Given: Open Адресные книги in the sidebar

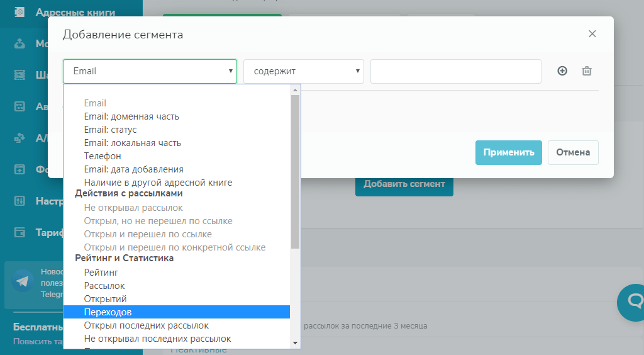Looking at the screenshot, I should (x=75, y=13).
